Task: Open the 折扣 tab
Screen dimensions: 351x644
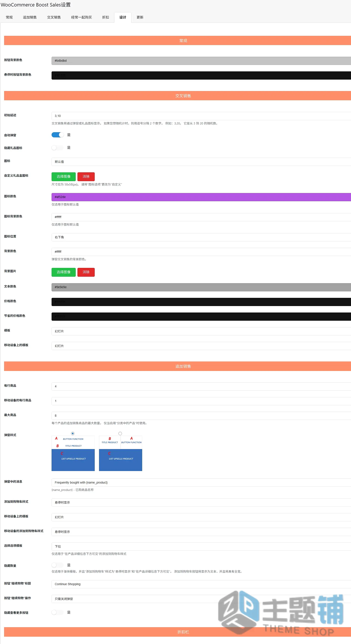Action: point(105,17)
